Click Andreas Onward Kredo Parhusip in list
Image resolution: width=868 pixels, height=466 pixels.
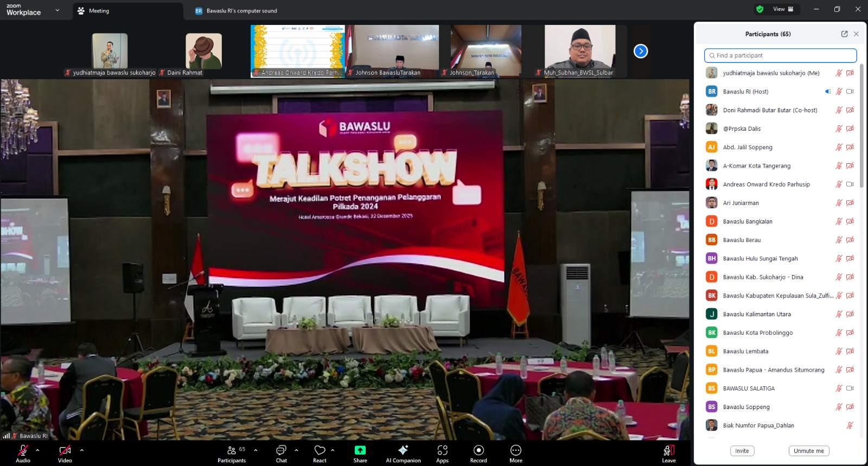click(781, 184)
